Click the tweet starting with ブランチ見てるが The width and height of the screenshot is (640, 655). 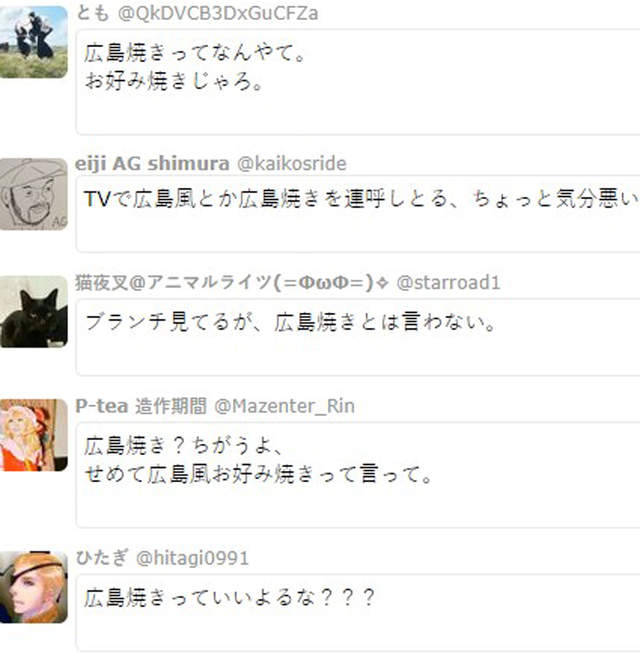tap(358, 337)
